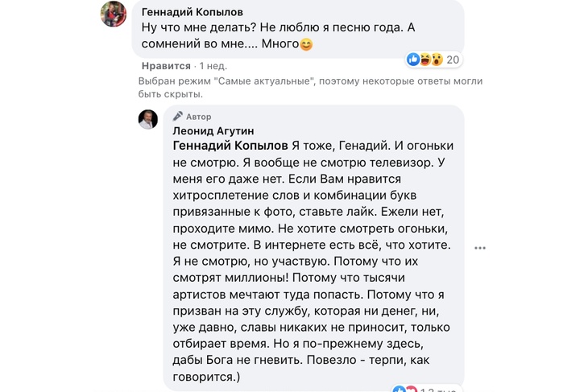Click the pencil Автор badge icon
The width and height of the screenshot is (588, 392).
178,116
